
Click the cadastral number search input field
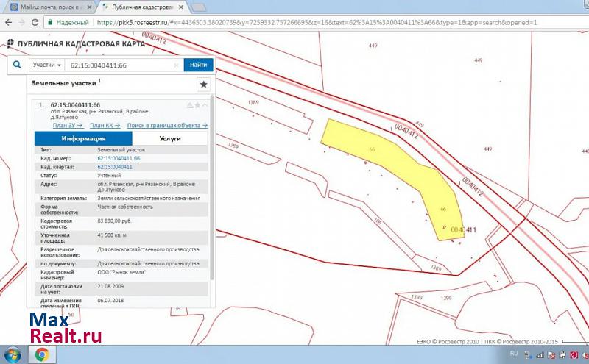(x=118, y=65)
